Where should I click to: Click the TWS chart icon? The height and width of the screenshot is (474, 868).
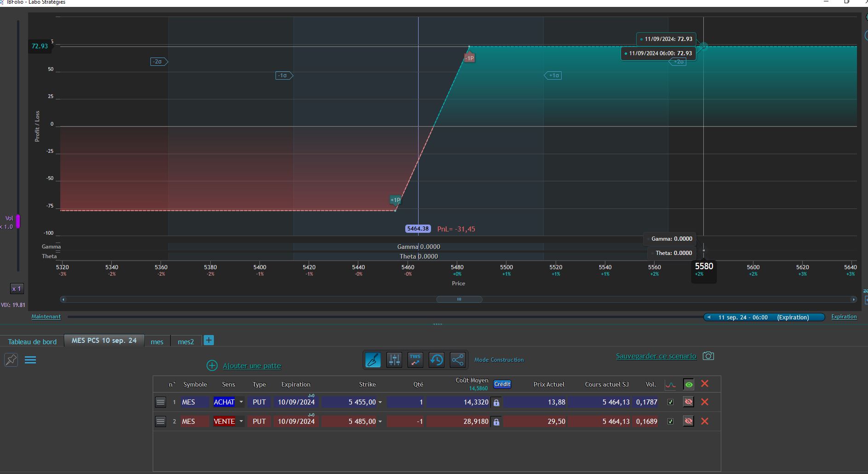[x=415, y=360]
